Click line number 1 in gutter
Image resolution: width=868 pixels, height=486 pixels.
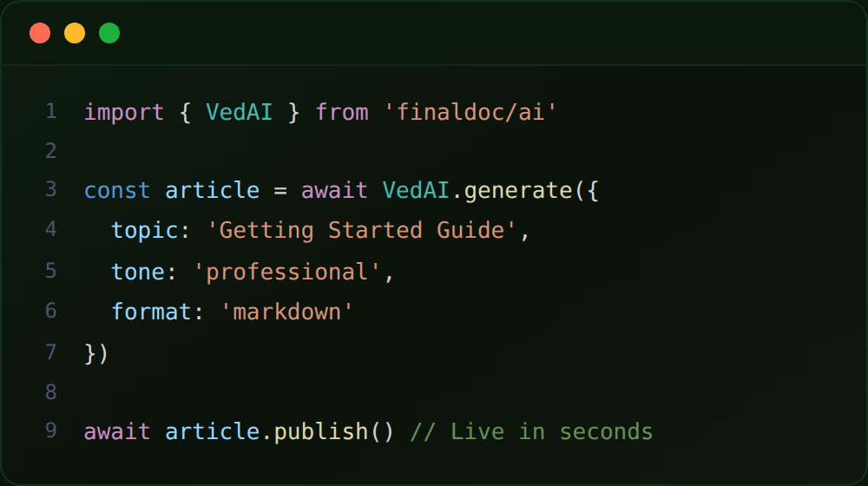tap(50, 111)
